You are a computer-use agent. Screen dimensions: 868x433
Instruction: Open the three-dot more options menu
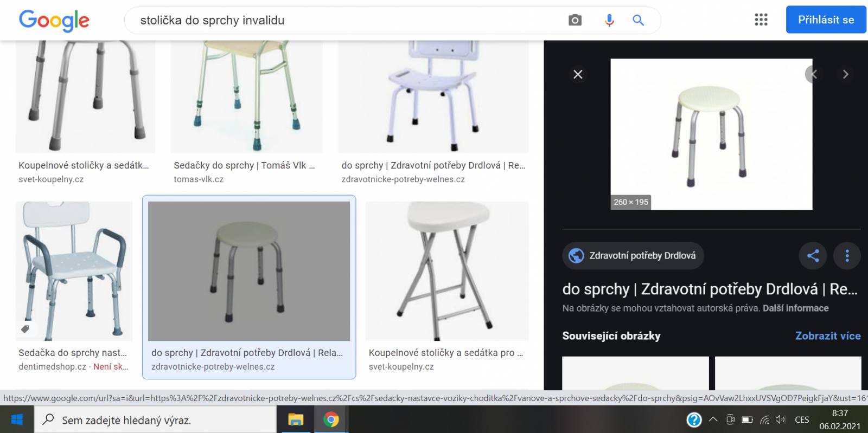click(847, 256)
